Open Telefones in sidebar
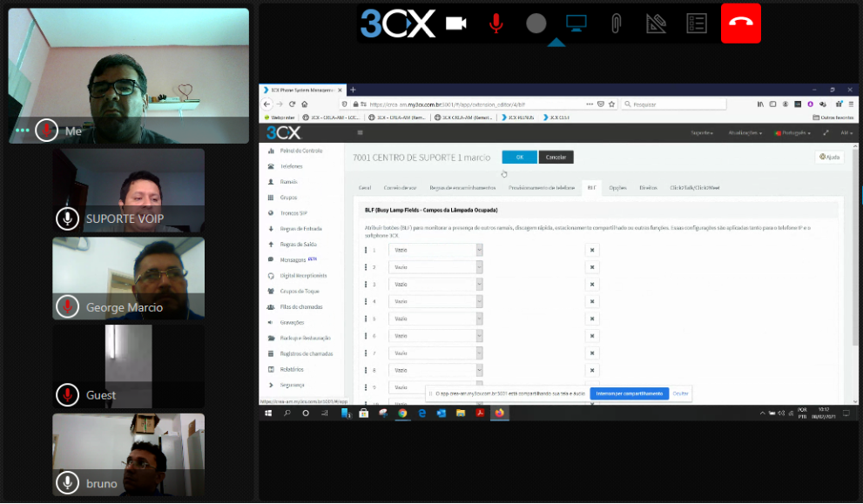The height and width of the screenshot is (504, 863). tap(291, 166)
